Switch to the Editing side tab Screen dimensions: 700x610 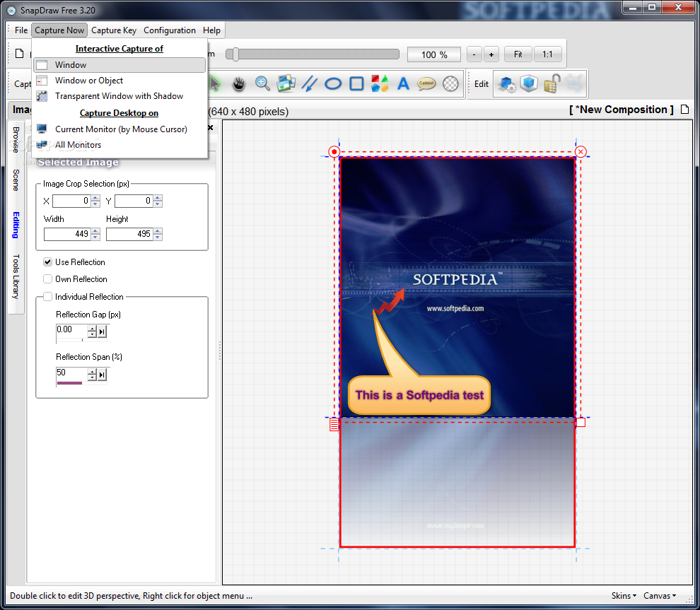point(16,225)
